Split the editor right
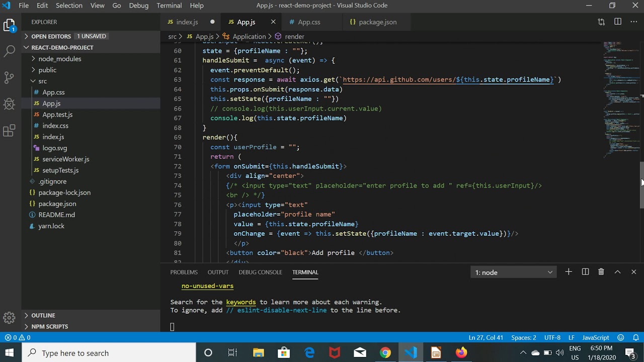The height and width of the screenshot is (362, 644). (x=618, y=22)
